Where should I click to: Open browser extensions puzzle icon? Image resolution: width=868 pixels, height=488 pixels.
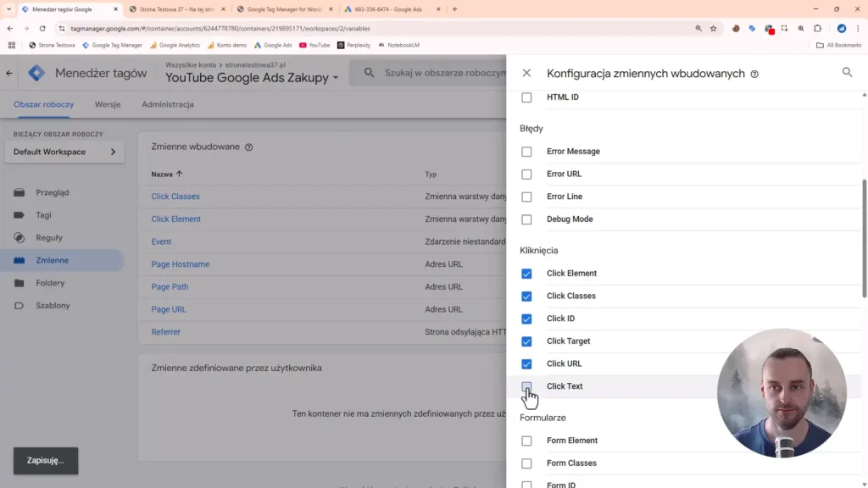pos(818,28)
